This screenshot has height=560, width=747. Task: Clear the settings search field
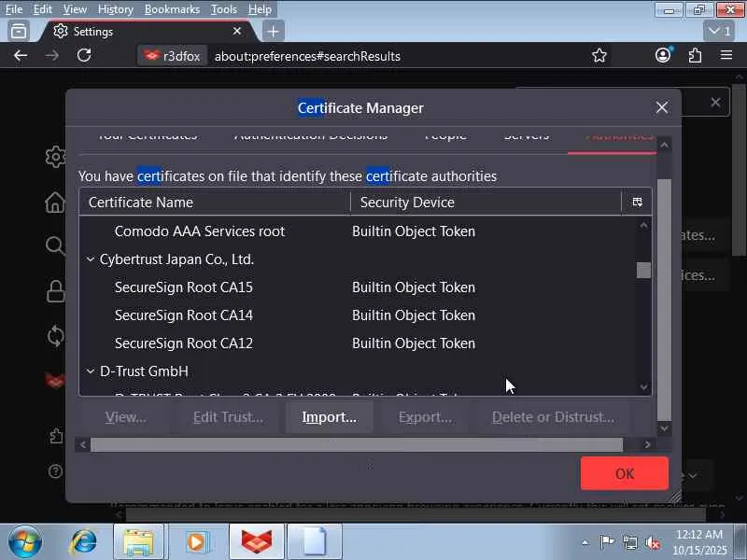[x=715, y=102]
